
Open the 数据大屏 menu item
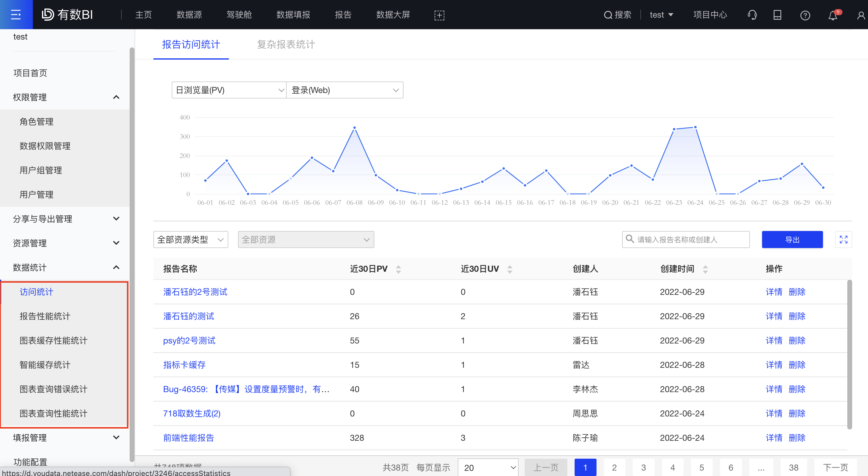tap(393, 15)
